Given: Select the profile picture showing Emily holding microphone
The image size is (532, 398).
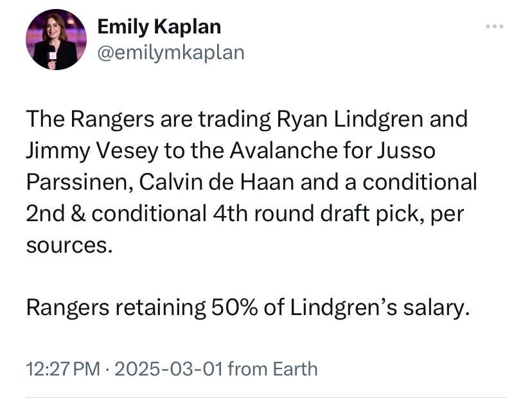Looking at the screenshot, I should [55, 39].
